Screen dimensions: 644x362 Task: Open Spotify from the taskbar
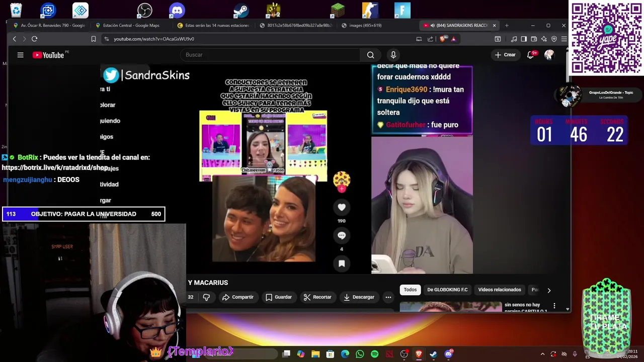[x=374, y=354]
